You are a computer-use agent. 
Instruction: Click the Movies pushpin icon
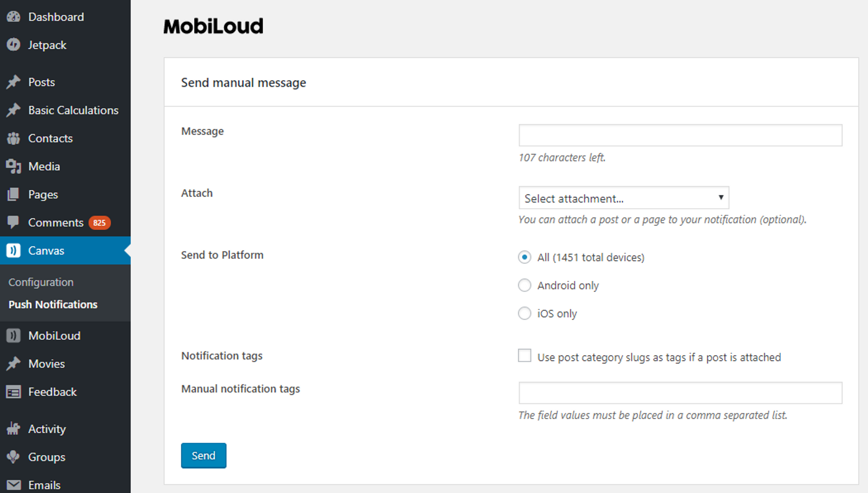tap(13, 364)
